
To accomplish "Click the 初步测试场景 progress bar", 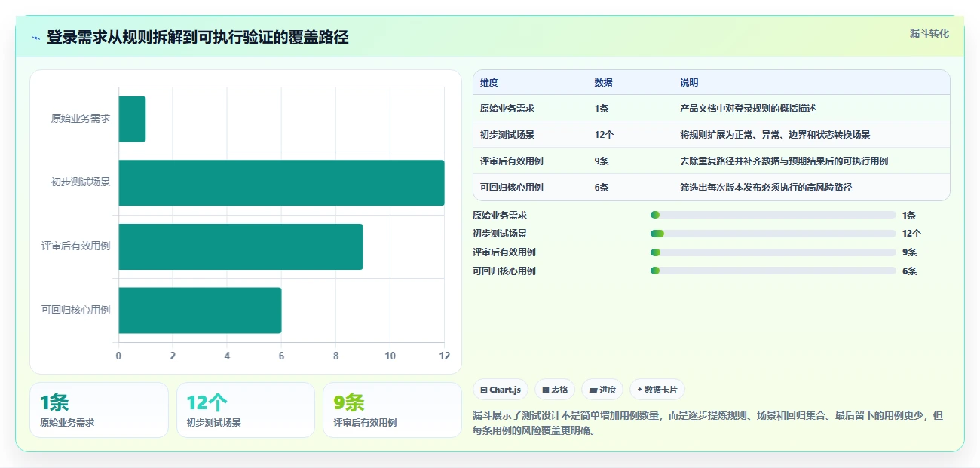I will point(773,234).
